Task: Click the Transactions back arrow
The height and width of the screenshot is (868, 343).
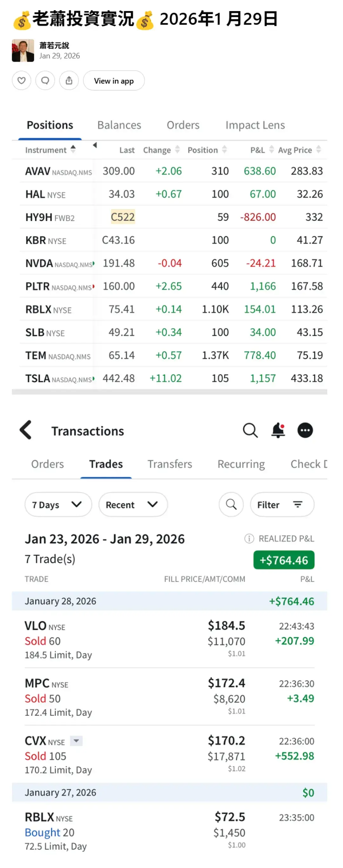Action: [x=26, y=430]
